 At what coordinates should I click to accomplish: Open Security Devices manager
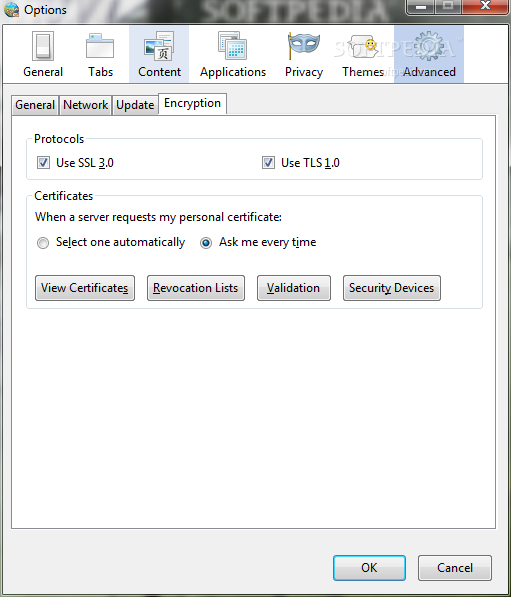pyautogui.click(x=392, y=288)
